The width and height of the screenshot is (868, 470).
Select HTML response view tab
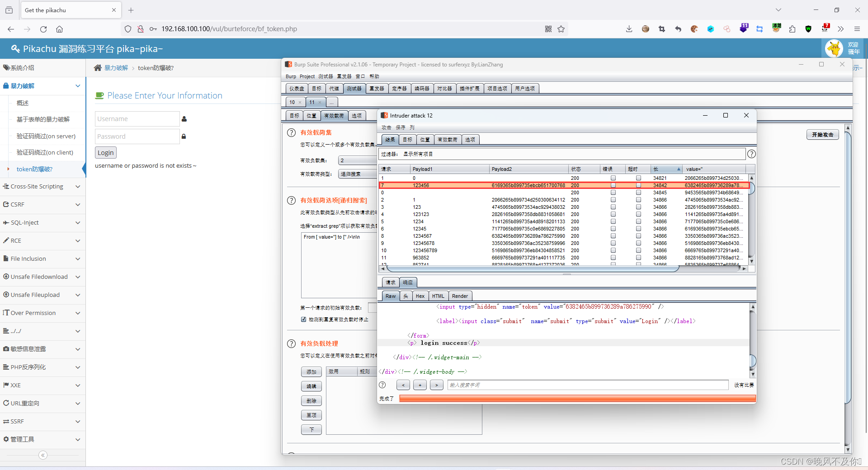(x=438, y=296)
